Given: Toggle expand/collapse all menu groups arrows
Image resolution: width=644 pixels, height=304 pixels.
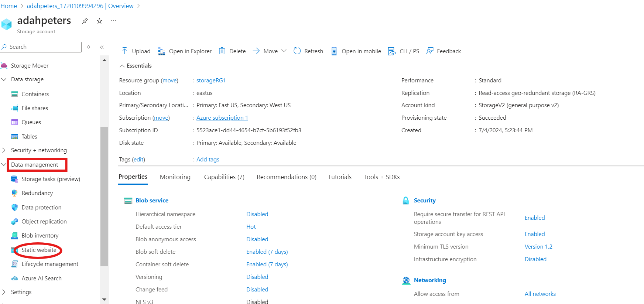Looking at the screenshot, I should coord(89,47).
